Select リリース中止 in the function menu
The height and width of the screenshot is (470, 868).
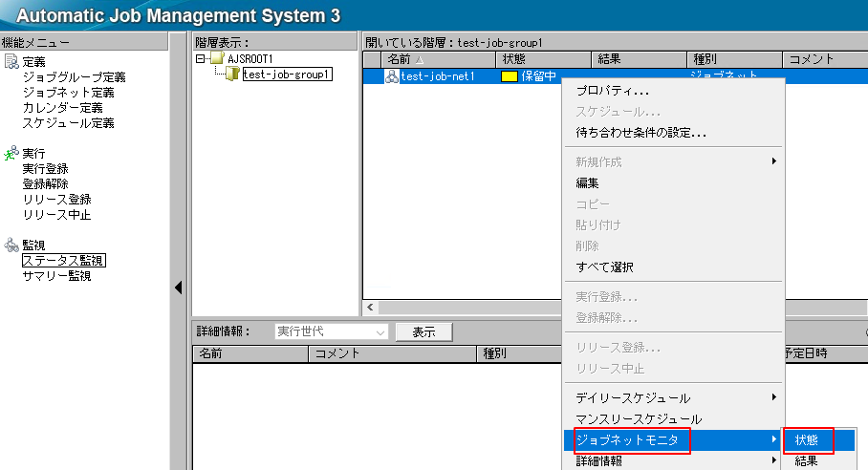click(x=56, y=215)
